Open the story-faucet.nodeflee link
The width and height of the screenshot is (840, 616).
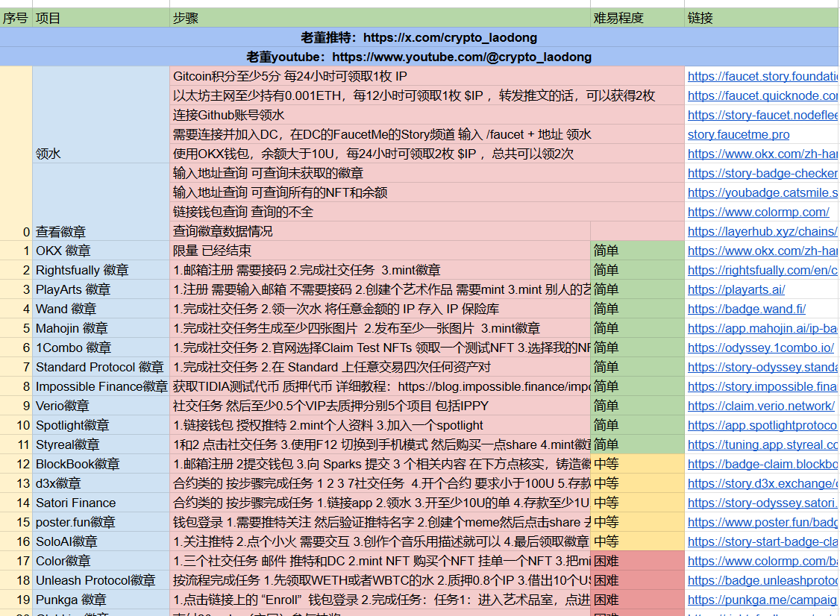[x=762, y=115]
